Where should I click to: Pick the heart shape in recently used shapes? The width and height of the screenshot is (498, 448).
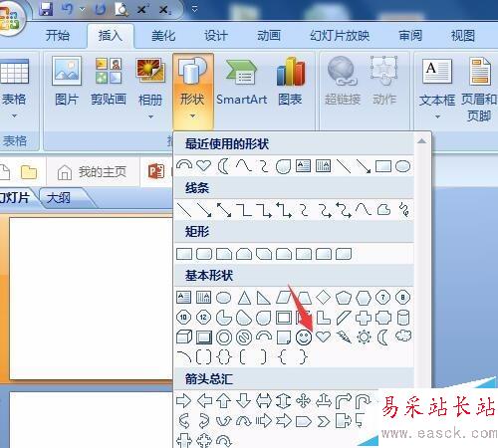pyautogui.click(x=203, y=165)
